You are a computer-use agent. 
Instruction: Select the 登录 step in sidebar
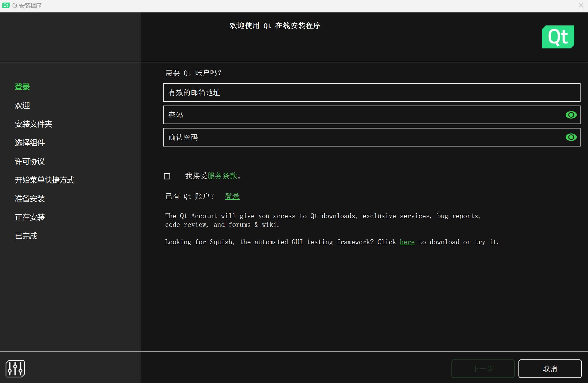[22, 87]
